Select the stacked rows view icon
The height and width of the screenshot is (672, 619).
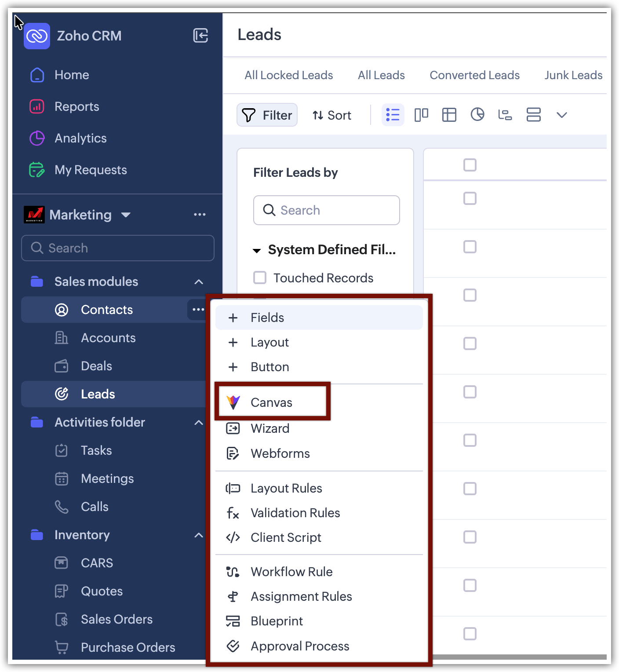[x=533, y=115]
